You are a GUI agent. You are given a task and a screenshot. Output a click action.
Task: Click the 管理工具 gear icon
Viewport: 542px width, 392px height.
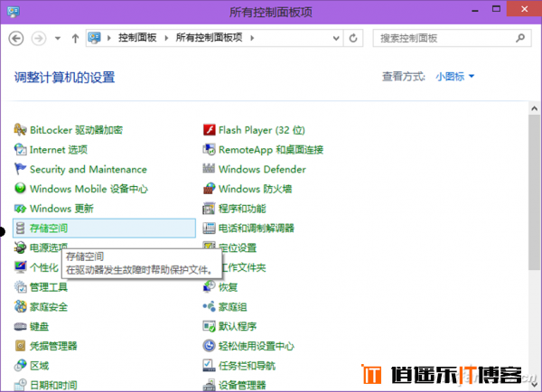tap(20, 287)
